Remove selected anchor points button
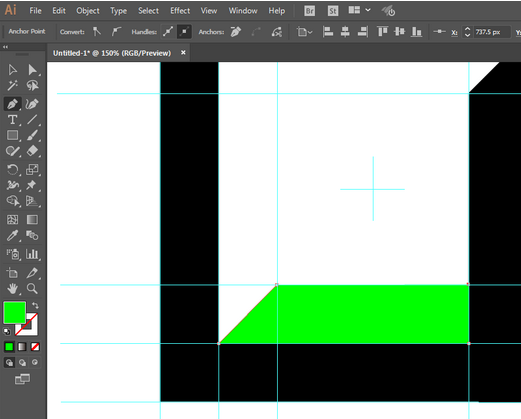This screenshot has height=419, width=521. 236,32
